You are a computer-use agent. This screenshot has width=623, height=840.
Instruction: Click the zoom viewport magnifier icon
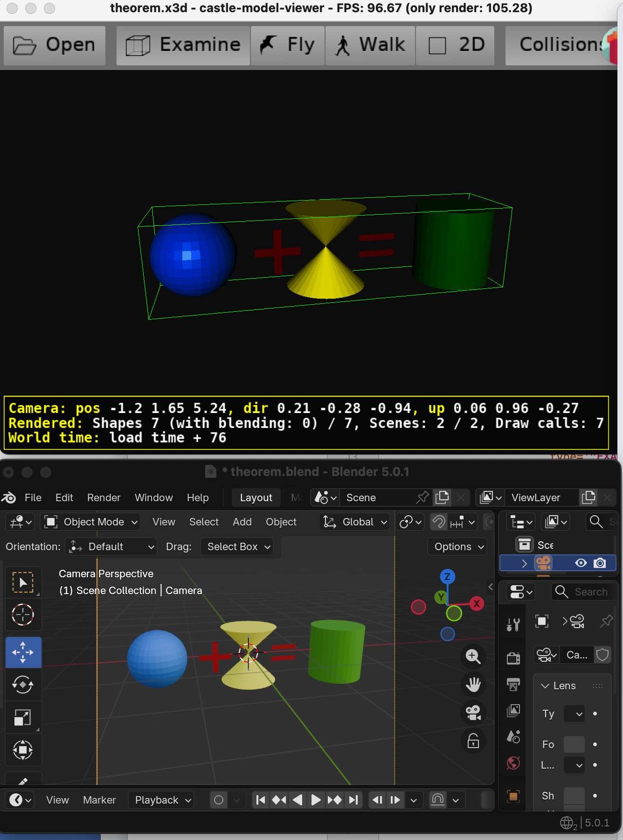click(473, 656)
